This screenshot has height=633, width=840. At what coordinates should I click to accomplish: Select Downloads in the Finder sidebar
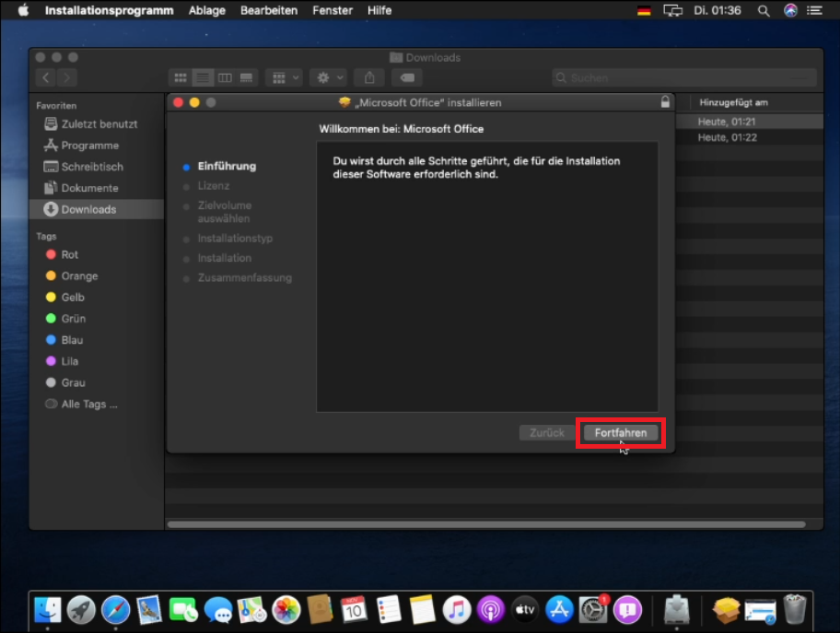coord(87,209)
